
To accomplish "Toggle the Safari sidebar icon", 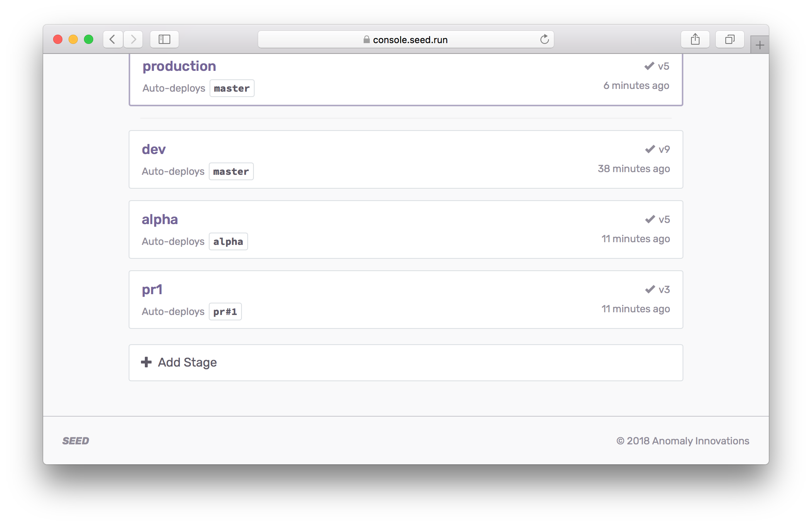I will tap(164, 39).
